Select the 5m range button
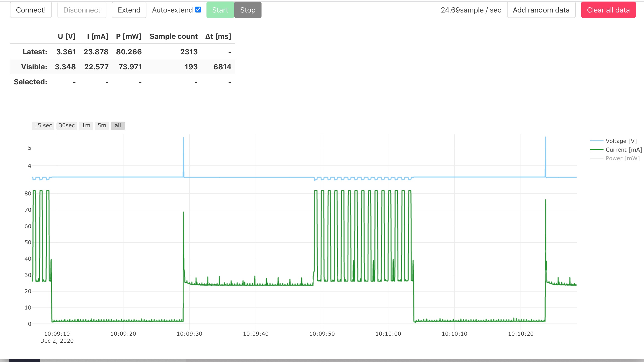This screenshot has height=362, width=644. [102, 125]
